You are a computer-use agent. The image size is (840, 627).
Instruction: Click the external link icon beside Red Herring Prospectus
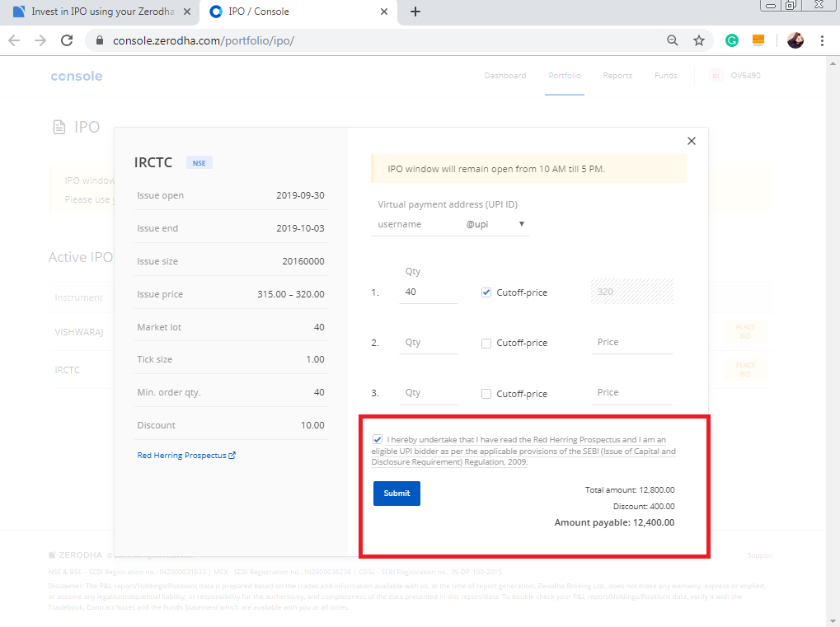(x=232, y=455)
